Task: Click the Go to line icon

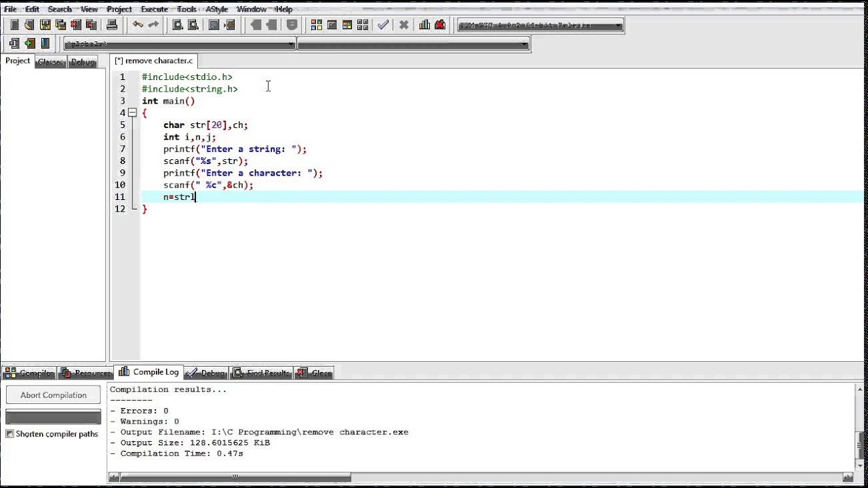Action: click(x=229, y=25)
